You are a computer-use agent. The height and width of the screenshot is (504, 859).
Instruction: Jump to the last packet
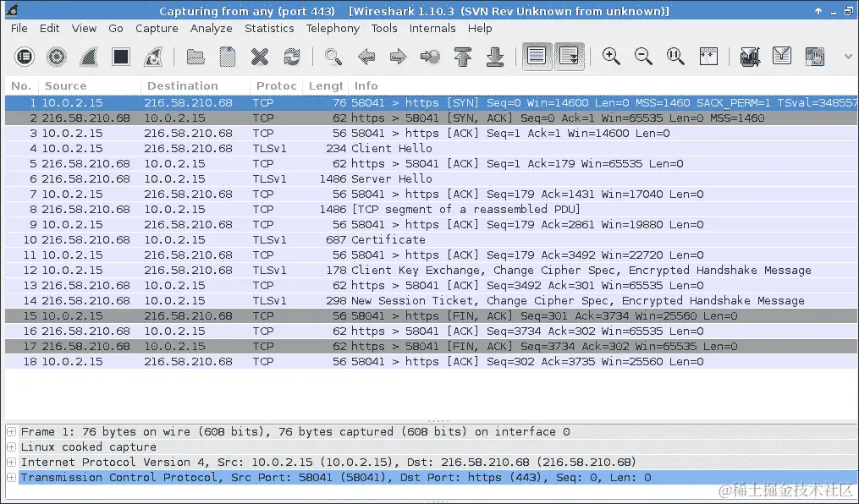pos(495,57)
